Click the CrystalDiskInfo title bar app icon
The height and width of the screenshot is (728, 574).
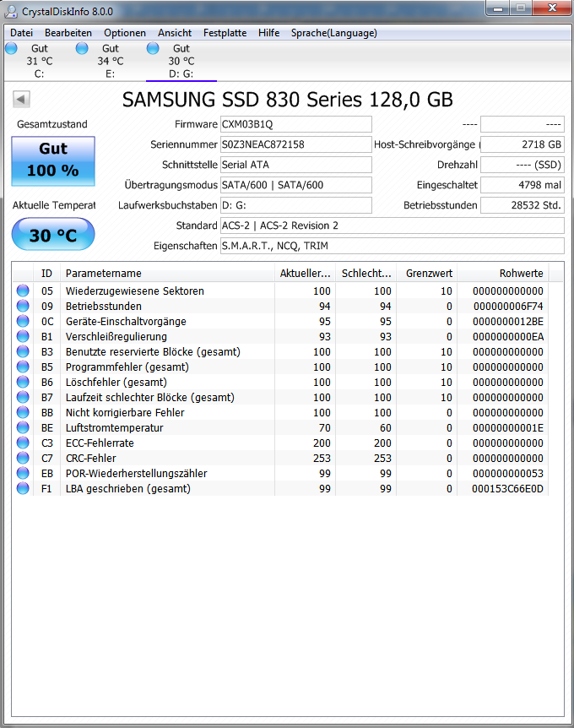pyautogui.click(x=11, y=11)
